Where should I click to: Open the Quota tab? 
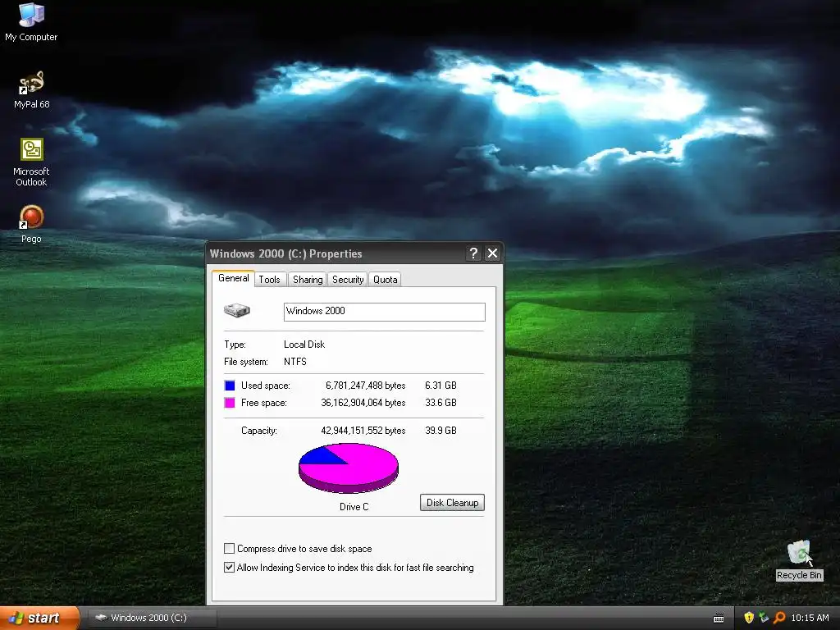coord(386,279)
